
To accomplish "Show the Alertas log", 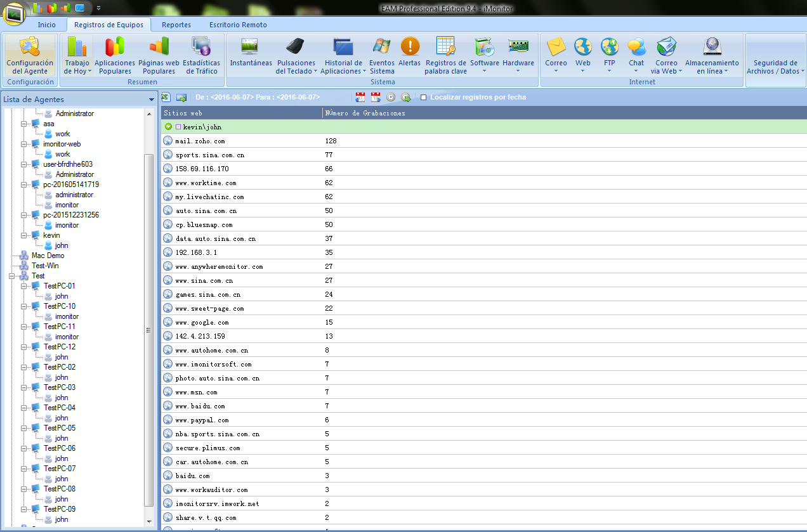I will (409, 56).
